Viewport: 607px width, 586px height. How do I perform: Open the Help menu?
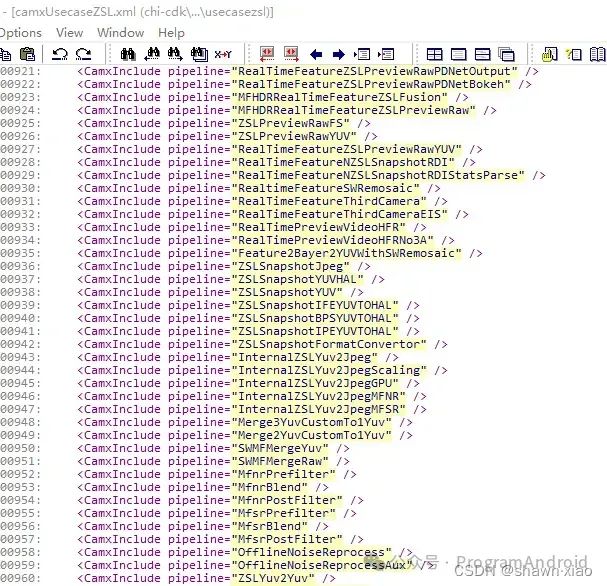point(171,33)
